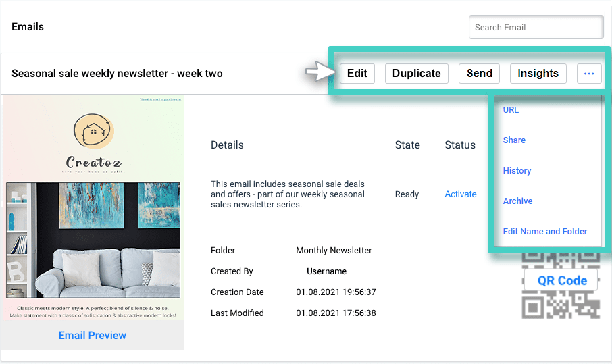Image resolution: width=612 pixels, height=364 pixels.
Task: Focus the Search Email field
Action: click(536, 28)
